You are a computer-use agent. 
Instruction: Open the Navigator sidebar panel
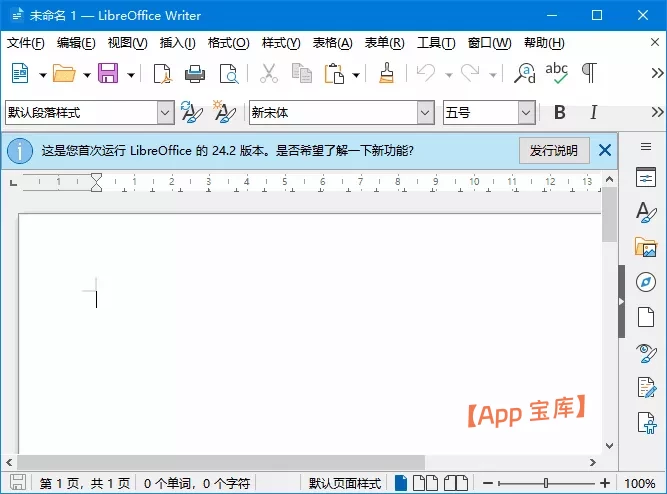click(646, 282)
